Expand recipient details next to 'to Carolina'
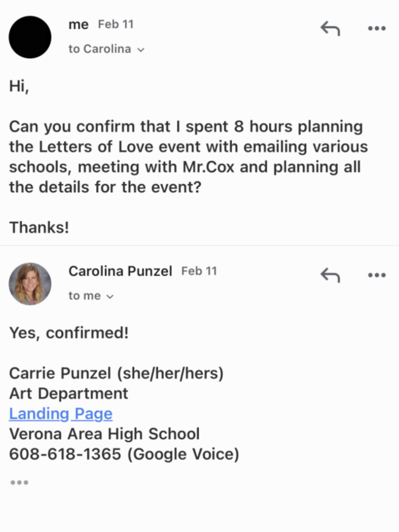The height and width of the screenshot is (532, 399). pos(141,50)
